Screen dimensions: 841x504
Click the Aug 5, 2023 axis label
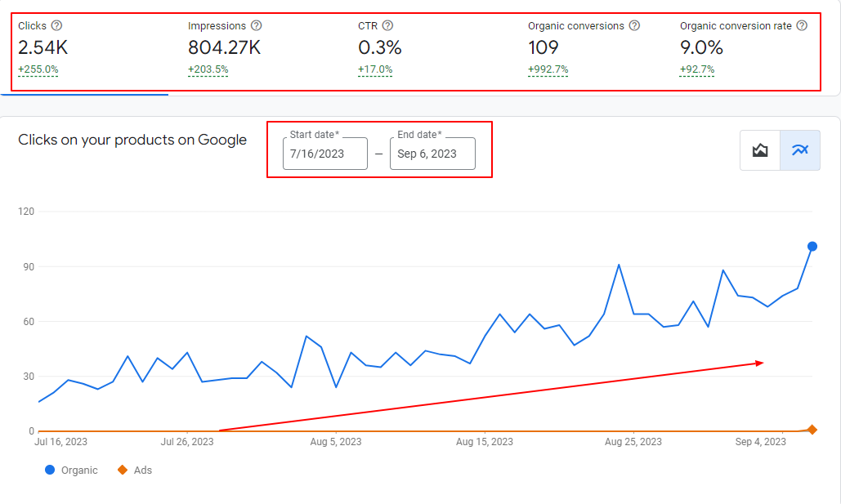[x=336, y=442]
